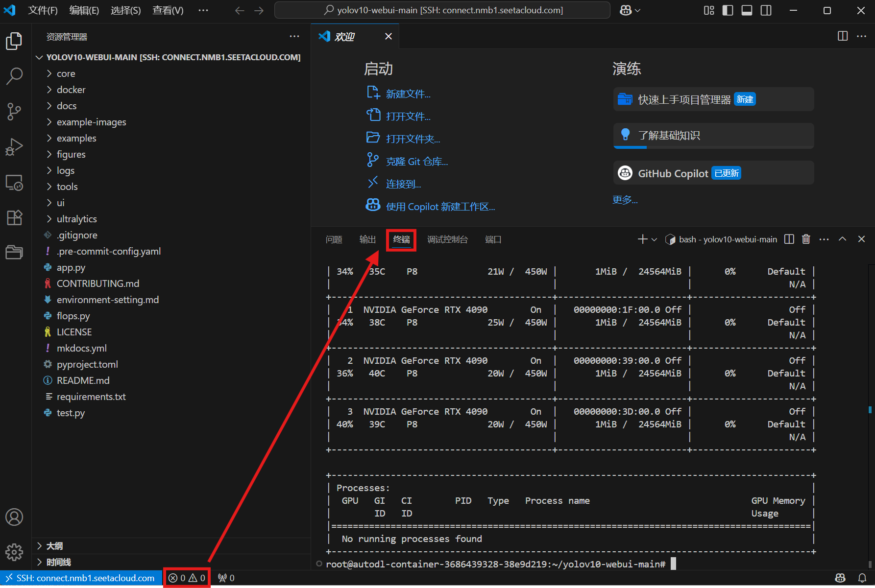Open the project manager folder icon in activity bar

tap(14, 252)
